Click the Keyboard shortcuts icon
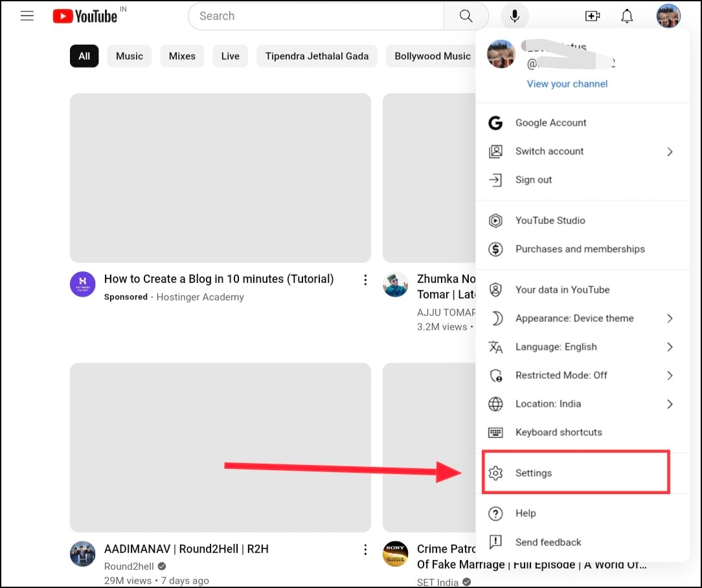The height and width of the screenshot is (588, 702). (495, 433)
